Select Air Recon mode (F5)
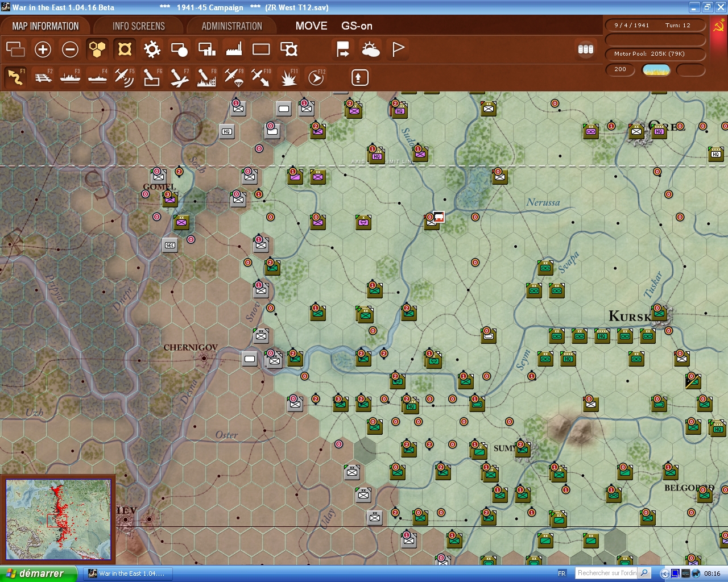The width and height of the screenshot is (728, 582). tap(125, 77)
